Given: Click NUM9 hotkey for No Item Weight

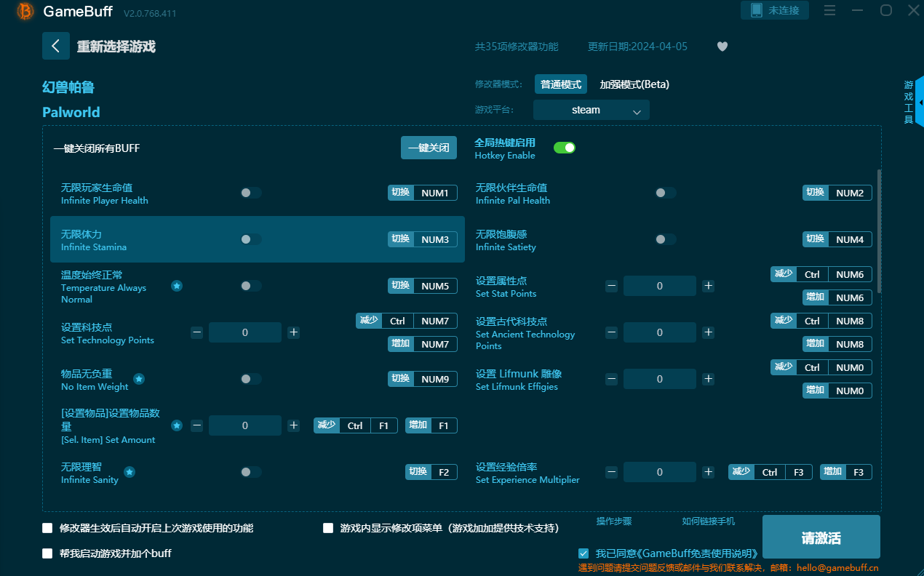Looking at the screenshot, I should 435,379.
